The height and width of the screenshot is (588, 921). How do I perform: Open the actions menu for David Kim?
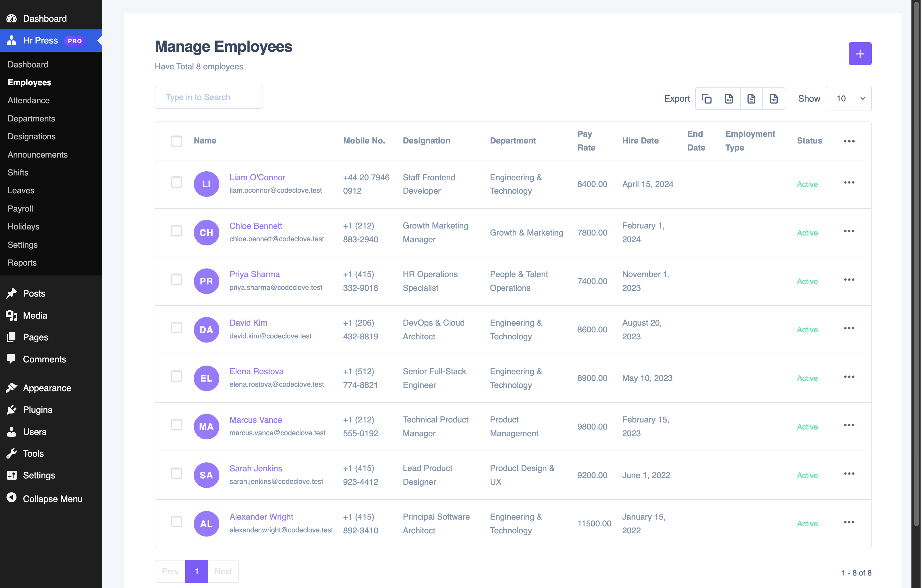click(849, 329)
